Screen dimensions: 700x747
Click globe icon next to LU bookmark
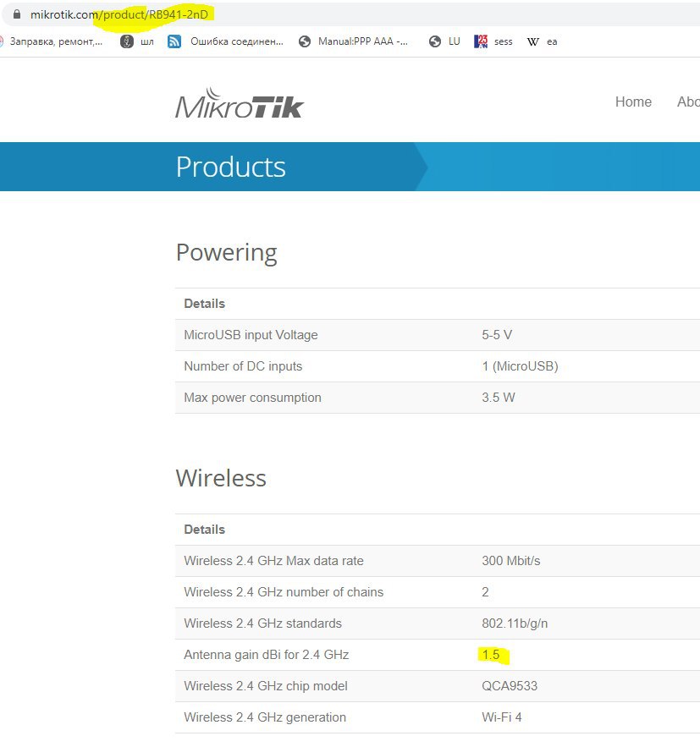(434, 41)
